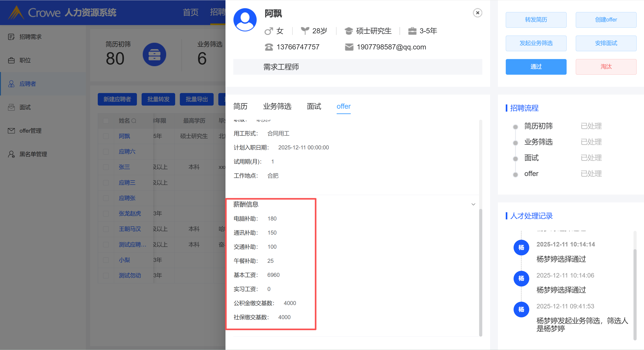Toggle the select-all header checkbox
Image resolution: width=644 pixels, height=350 pixels.
(x=106, y=121)
